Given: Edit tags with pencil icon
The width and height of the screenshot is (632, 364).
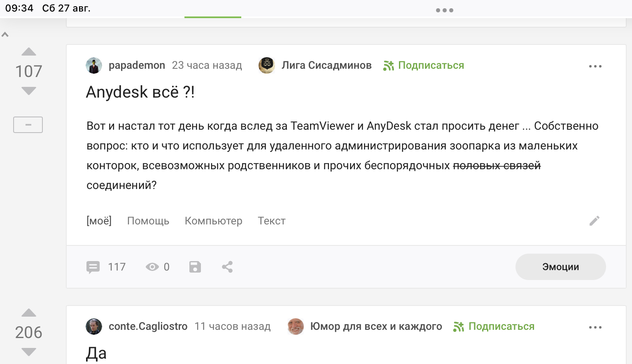Looking at the screenshot, I should (595, 221).
